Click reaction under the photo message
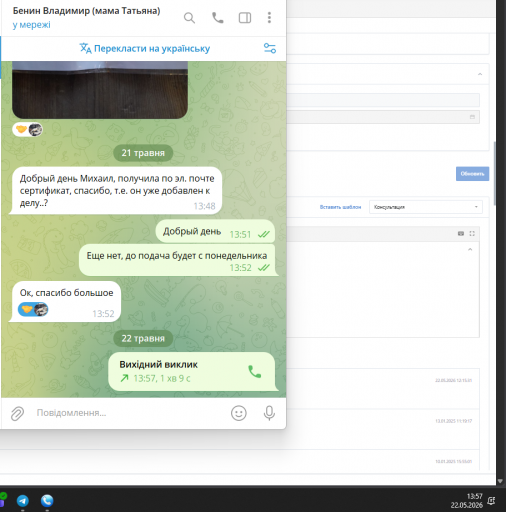The image size is (506, 512). point(28,130)
